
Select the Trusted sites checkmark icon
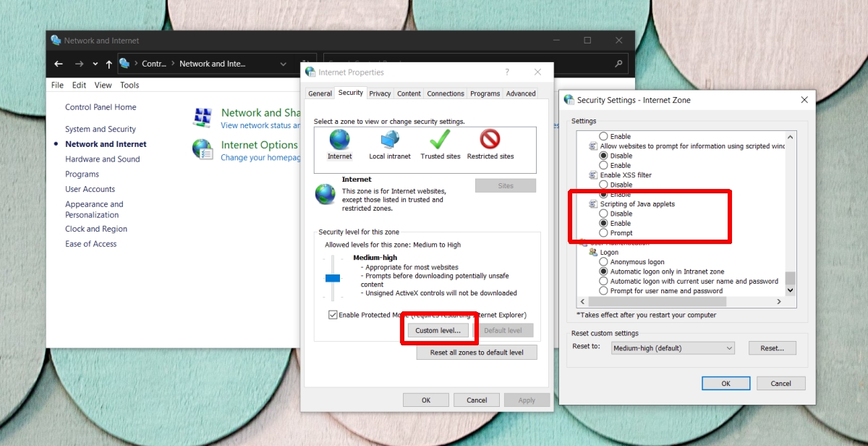click(440, 139)
